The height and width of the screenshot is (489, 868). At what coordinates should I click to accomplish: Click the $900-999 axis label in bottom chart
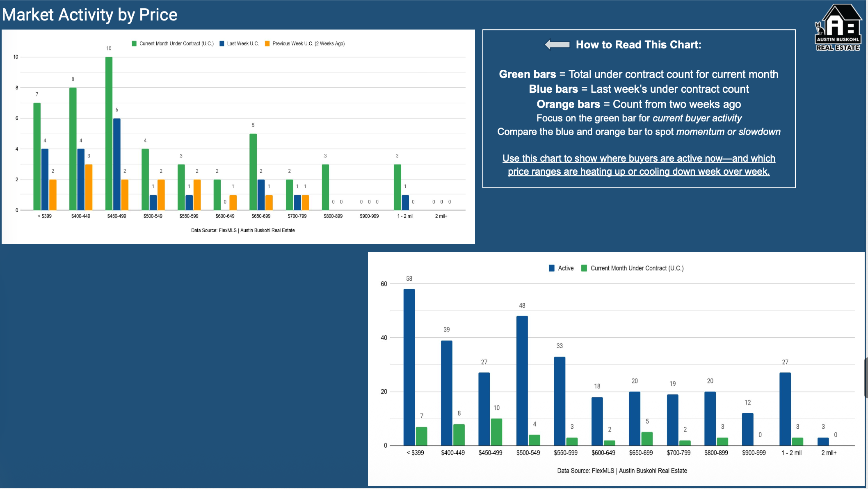coord(754,453)
